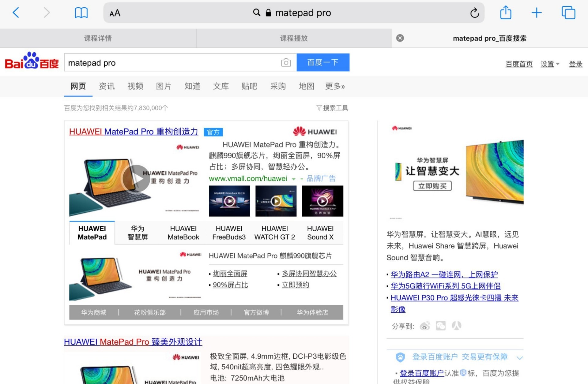Switch to the 课程播放 tab
The height and width of the screenshot is (384, 588).
point(294,38)
